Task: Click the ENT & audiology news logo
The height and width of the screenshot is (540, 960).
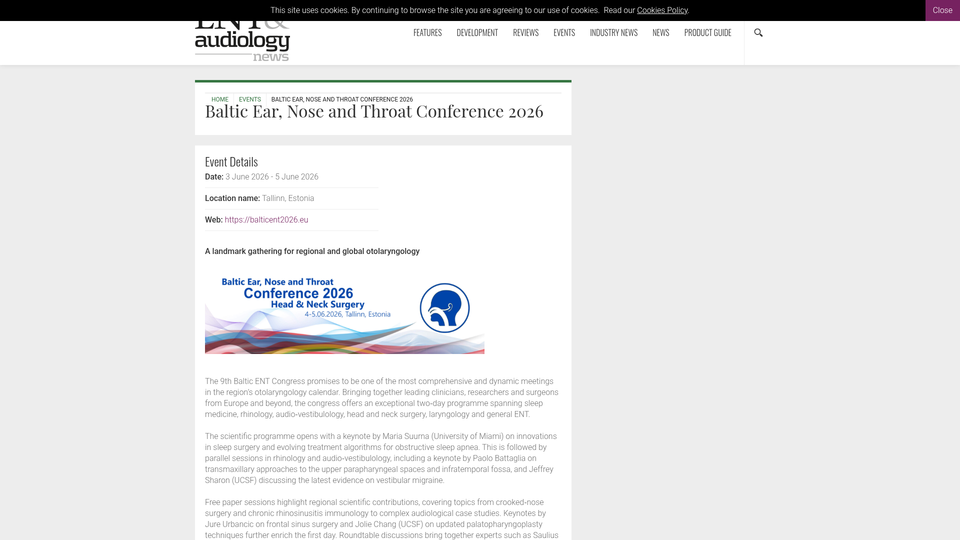Action: [x=242, y=42]
